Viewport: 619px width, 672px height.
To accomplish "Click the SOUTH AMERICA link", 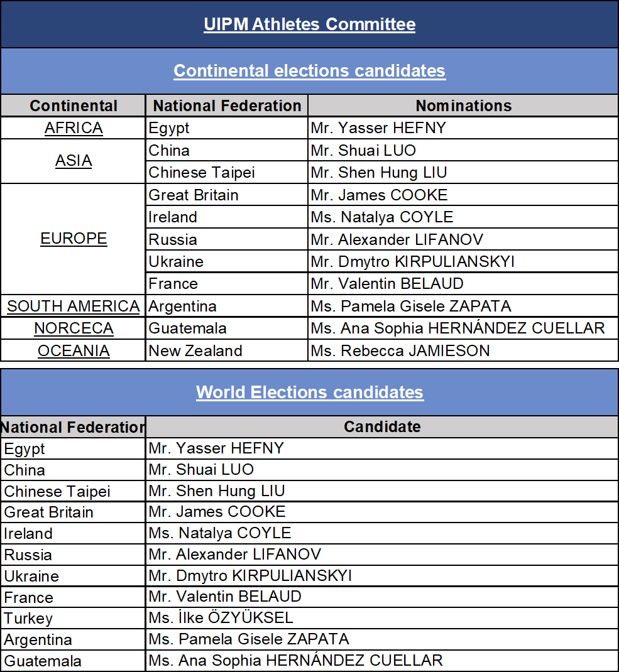I will (x=74, y=306).
